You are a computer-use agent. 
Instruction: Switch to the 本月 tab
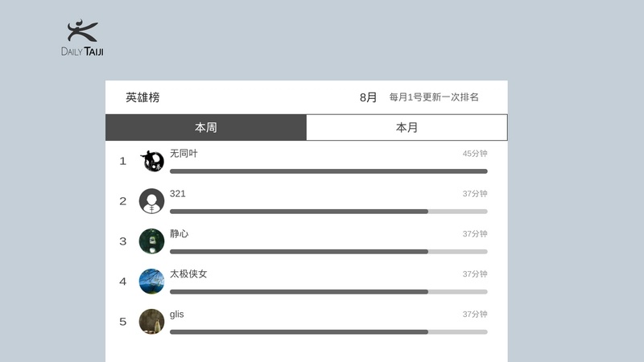pyautogui.click(x=407, y=127)
